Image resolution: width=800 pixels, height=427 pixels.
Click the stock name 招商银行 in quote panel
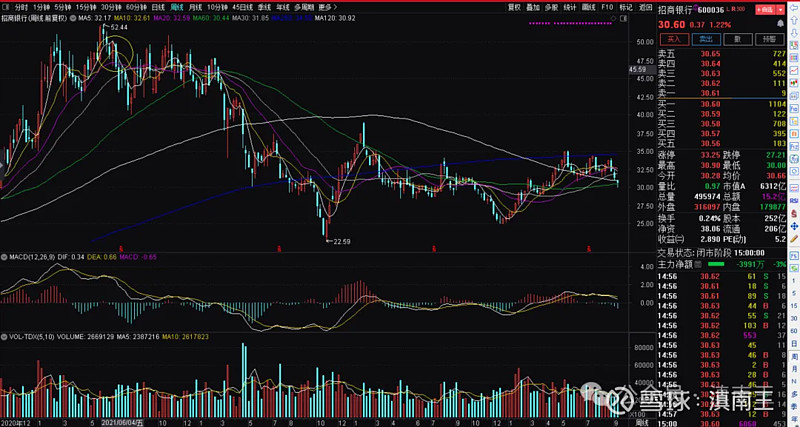point(674,10)
